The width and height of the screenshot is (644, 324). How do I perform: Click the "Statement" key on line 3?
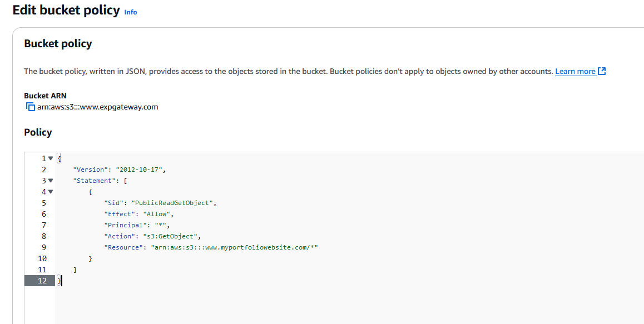click(x=94, y=180)
